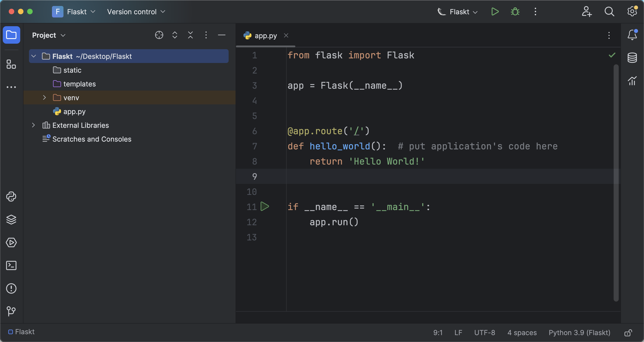Show more tool windows ellipsis in left sidebar
The width and height of the screenshot is (644, 342).
pyautogui.click(x=11, y=87)
